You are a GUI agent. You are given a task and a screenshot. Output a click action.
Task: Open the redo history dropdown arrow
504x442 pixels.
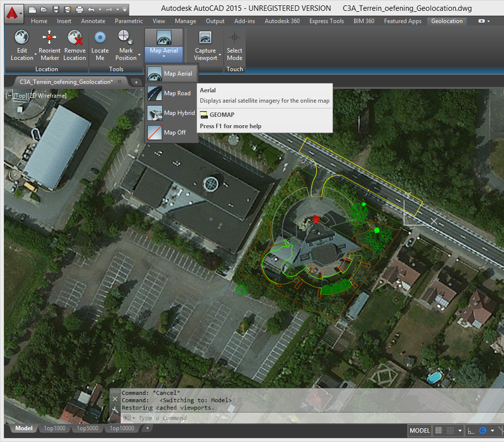pos(117,10)
